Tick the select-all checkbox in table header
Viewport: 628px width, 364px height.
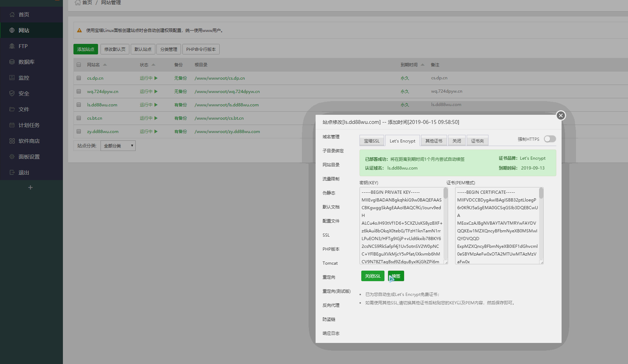79,65
